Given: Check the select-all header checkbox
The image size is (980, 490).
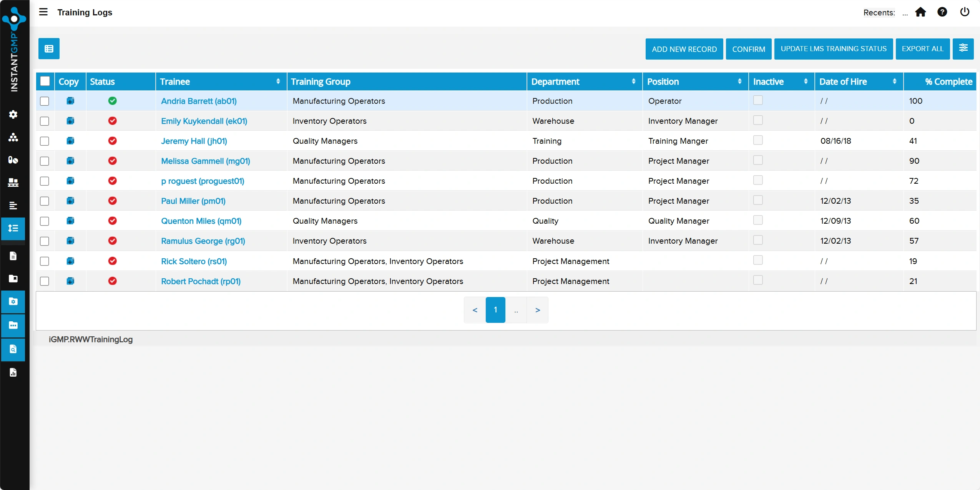Looking at the screenshot, I should [45, 81].
